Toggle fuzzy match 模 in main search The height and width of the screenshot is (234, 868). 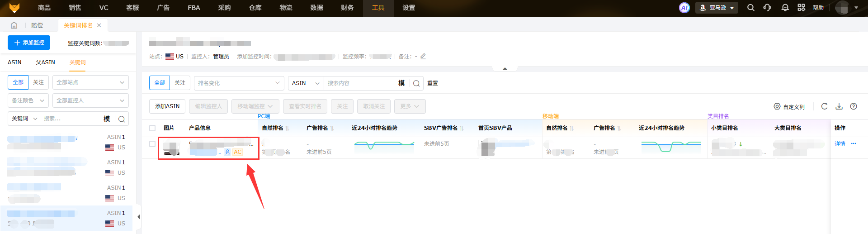click(401, 83)
